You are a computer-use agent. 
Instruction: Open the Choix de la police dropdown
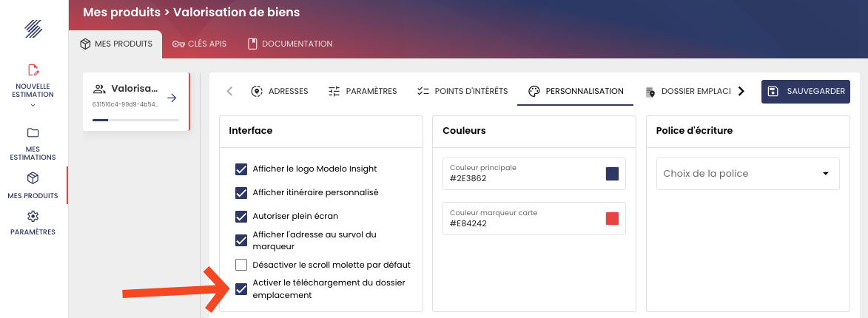click(x=748, y=174)
